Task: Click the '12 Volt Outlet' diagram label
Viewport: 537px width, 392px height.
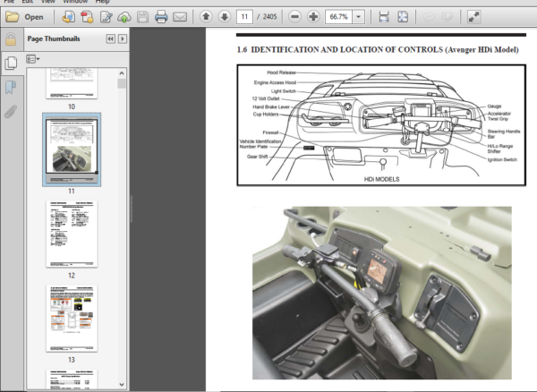Action: click(x=266, y=98)
